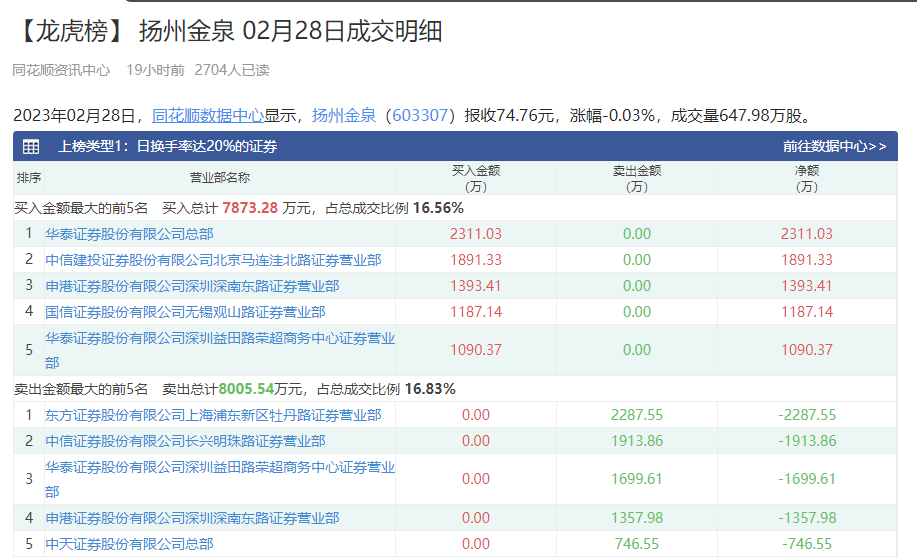Click buy amount 1393.41 in 买入金额 column
Screen dimensions: 917x558
(476, 286)
